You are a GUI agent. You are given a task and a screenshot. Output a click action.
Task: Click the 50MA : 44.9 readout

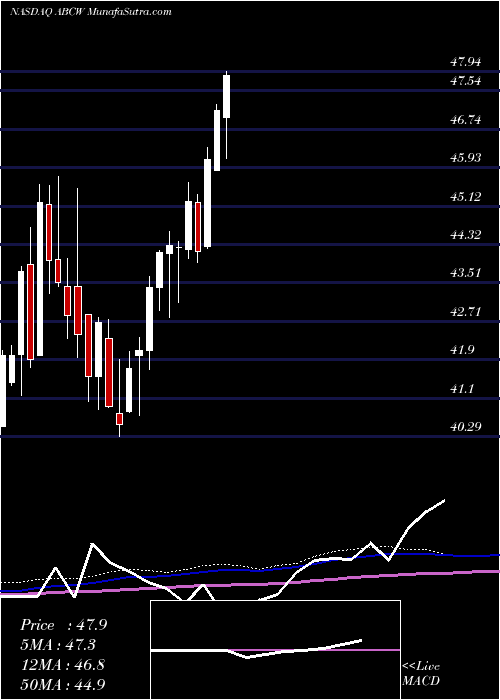pyautogui.click(x=63, y=684)
